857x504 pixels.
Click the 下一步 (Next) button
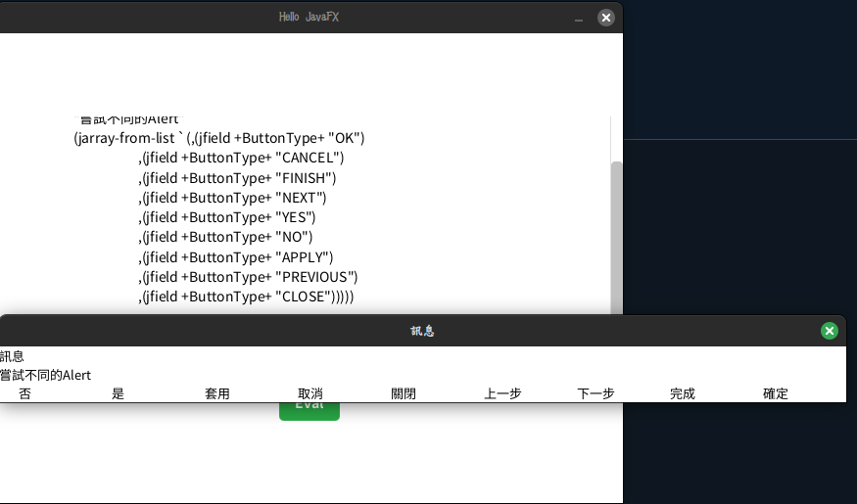[595, 393]
